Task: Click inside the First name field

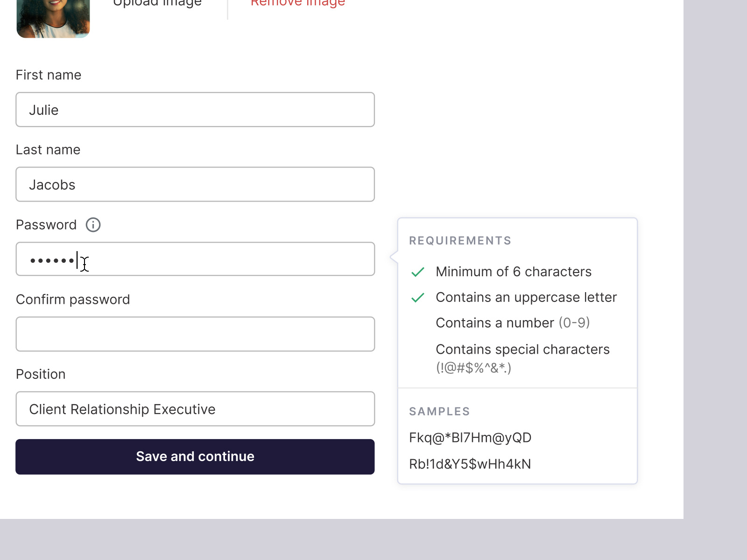Action: click(195, 110)
